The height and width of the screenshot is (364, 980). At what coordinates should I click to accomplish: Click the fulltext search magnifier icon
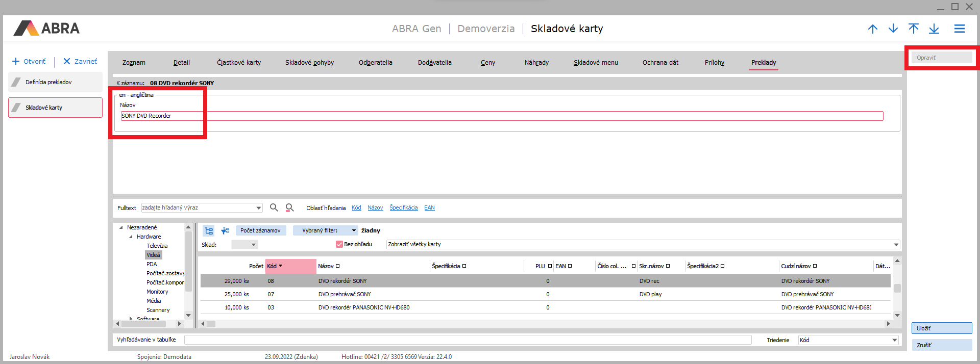(274, 207)
